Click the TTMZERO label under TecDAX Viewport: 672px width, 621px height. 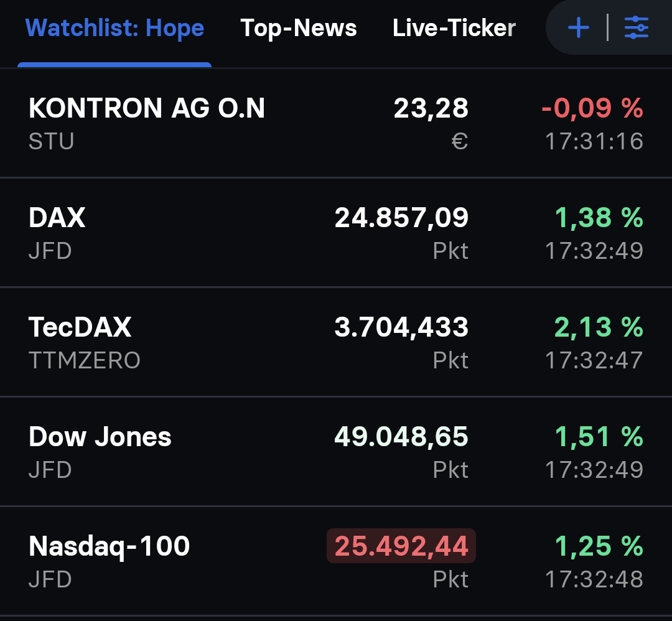(x=84, y=360)
